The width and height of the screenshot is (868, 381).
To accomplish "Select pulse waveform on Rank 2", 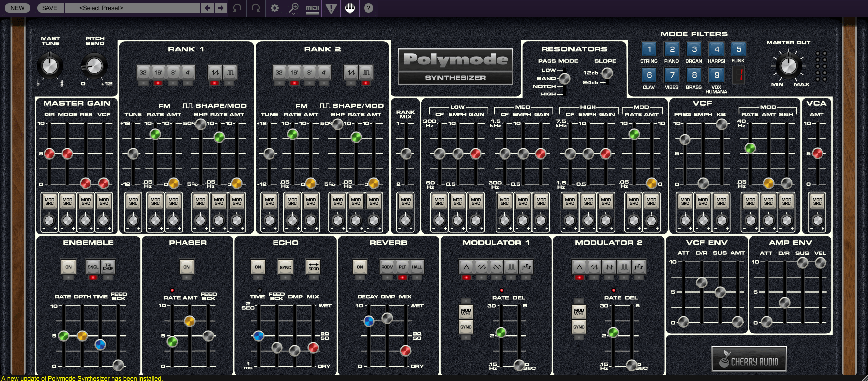I will point(365,72).
